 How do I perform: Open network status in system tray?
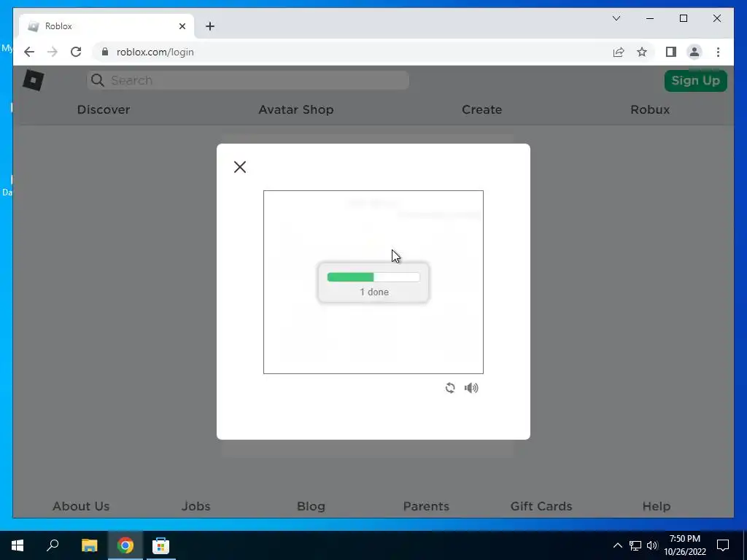[635, 545]
